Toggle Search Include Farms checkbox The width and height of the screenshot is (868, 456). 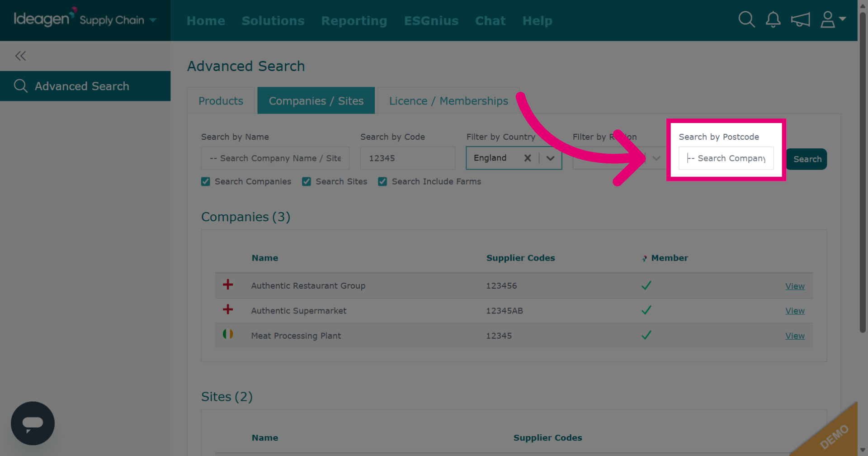tap(382, 181)
